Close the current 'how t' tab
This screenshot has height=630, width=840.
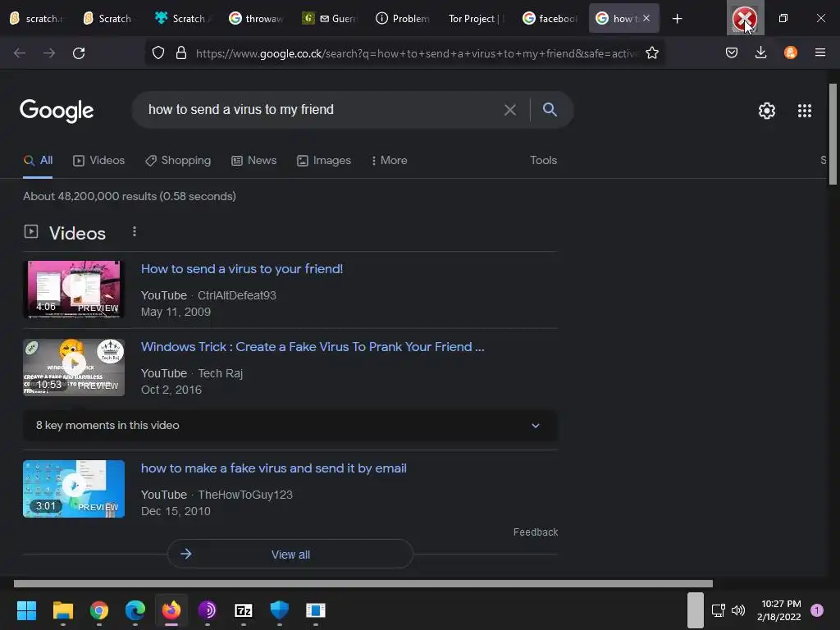(x=646, y=18)
